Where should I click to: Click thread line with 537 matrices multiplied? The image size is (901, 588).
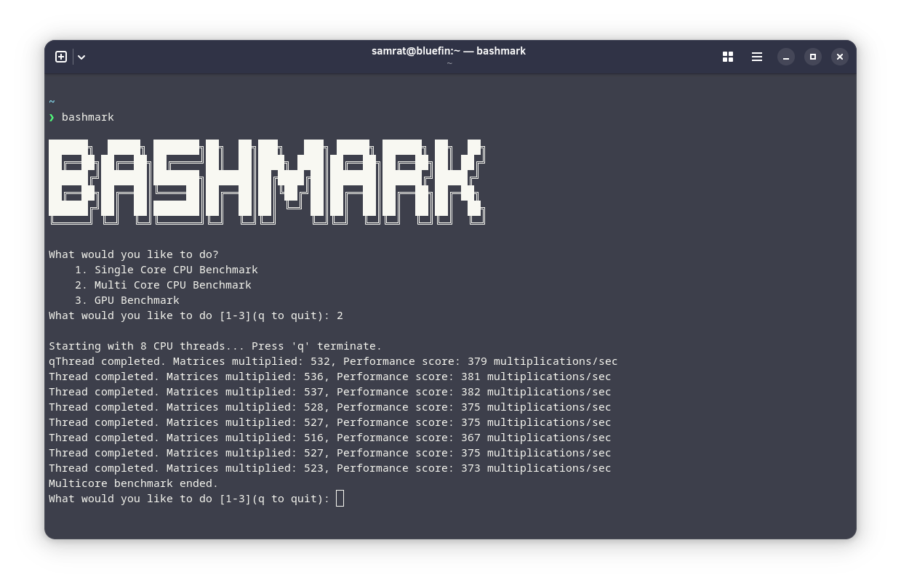(x=330, y=392)
